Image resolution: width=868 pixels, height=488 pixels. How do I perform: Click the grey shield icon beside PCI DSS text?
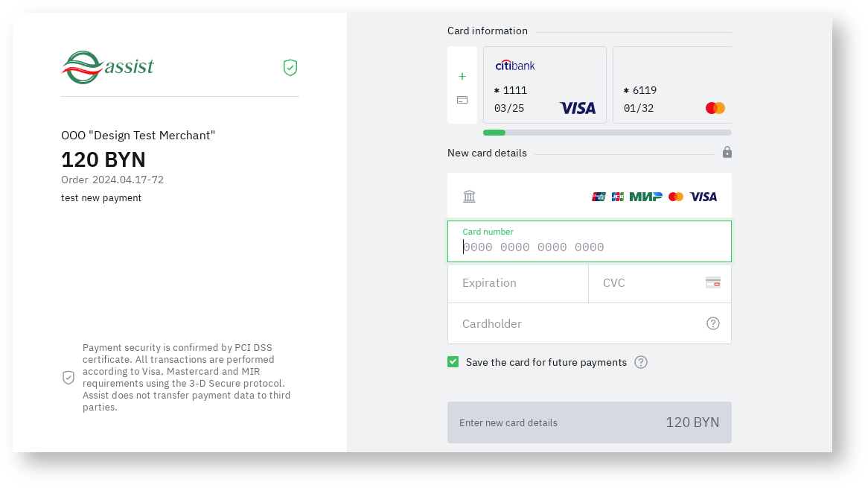pyautogui.click(x=68, y=378)
